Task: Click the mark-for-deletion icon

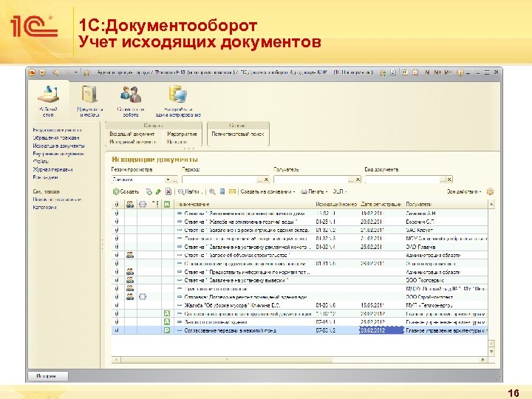Action: 168,192
